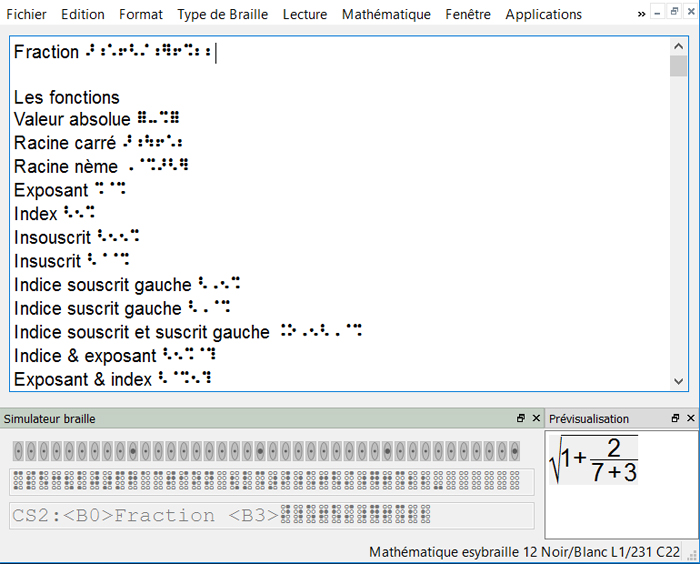Expand hidden menus with the chevron
Screen dimensions: 700x564
(641, 14)
